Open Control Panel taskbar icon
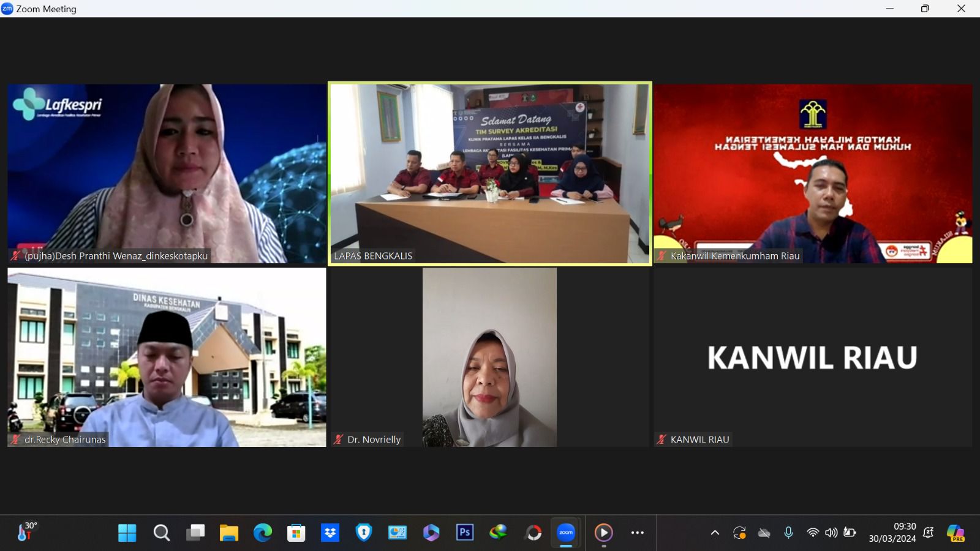 point(398,533)
